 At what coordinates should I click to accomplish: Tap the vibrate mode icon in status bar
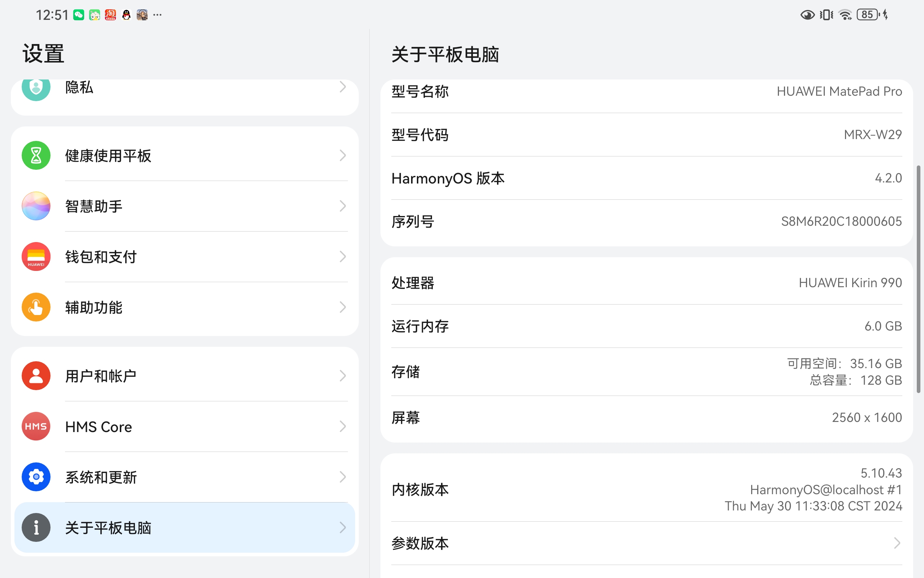click(x=826, y=15)
